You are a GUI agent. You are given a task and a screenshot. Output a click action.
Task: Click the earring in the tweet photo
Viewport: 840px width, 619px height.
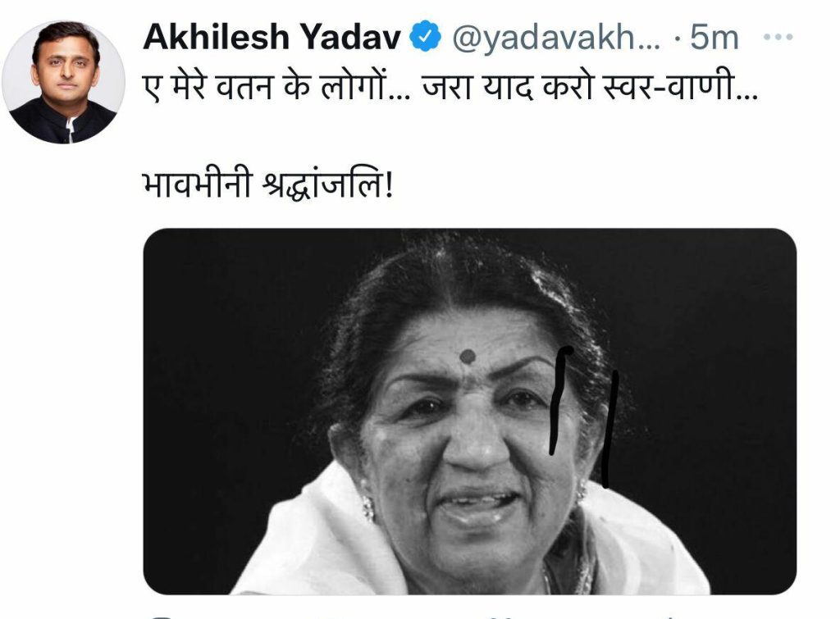click(x=368, y=507)
